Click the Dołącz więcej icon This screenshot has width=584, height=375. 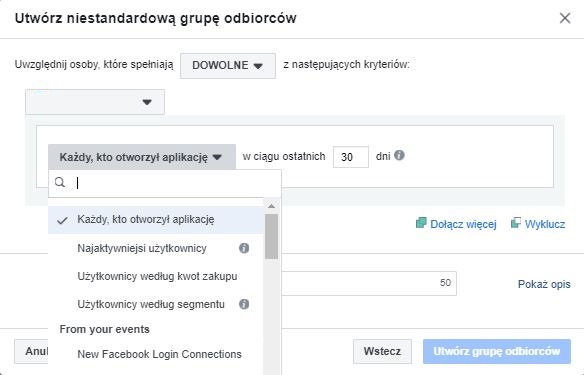click(421, 223)
